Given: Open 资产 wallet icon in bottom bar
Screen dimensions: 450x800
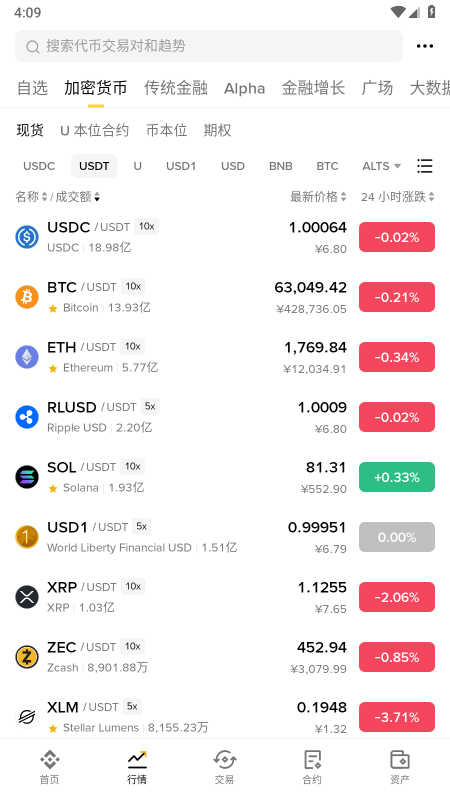Looking at the screenshot, I should pos(399,760).
